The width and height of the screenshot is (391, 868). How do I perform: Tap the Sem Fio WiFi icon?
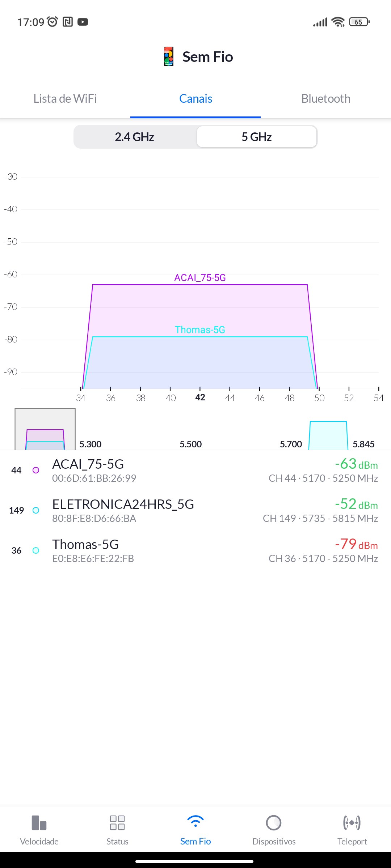[x=195, y=822]
